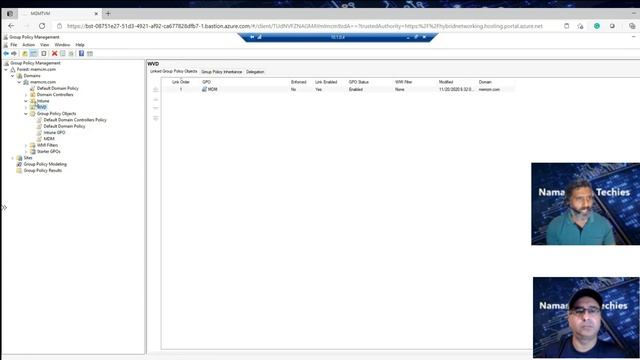
Task: Sort by the GPO Status column header
Action: click(359, 82)
